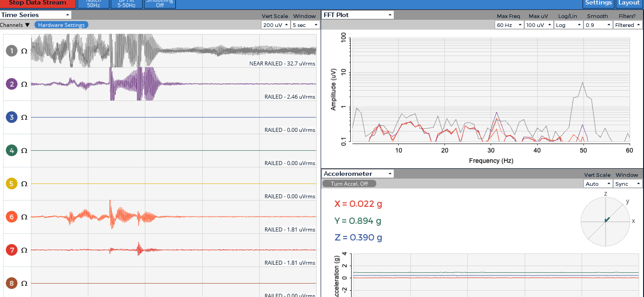Click impedance check icon for channel 1
This screenshot has width=644, height=297.
(x=24, y=51)
